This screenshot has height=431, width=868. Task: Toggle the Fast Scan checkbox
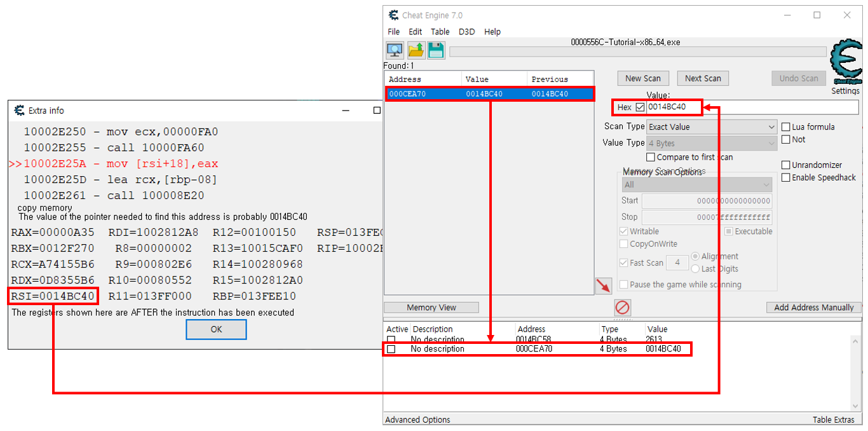point(624,263)
